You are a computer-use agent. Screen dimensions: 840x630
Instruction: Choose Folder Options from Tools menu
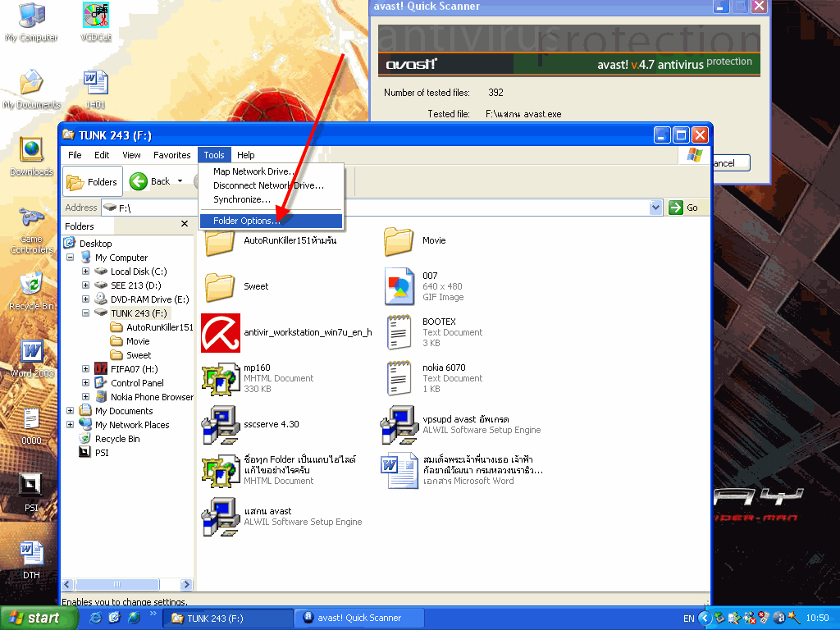[x=271, y=221]
